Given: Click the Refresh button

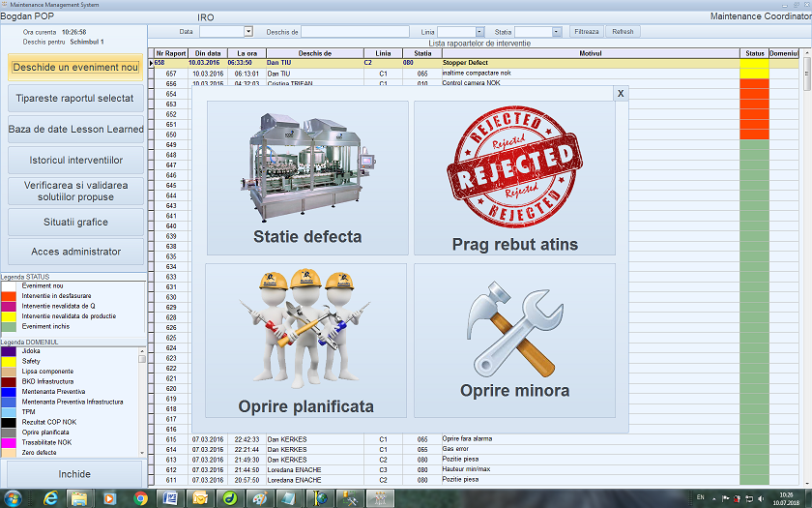Looking at the screenshot, I should coord(623,32).
